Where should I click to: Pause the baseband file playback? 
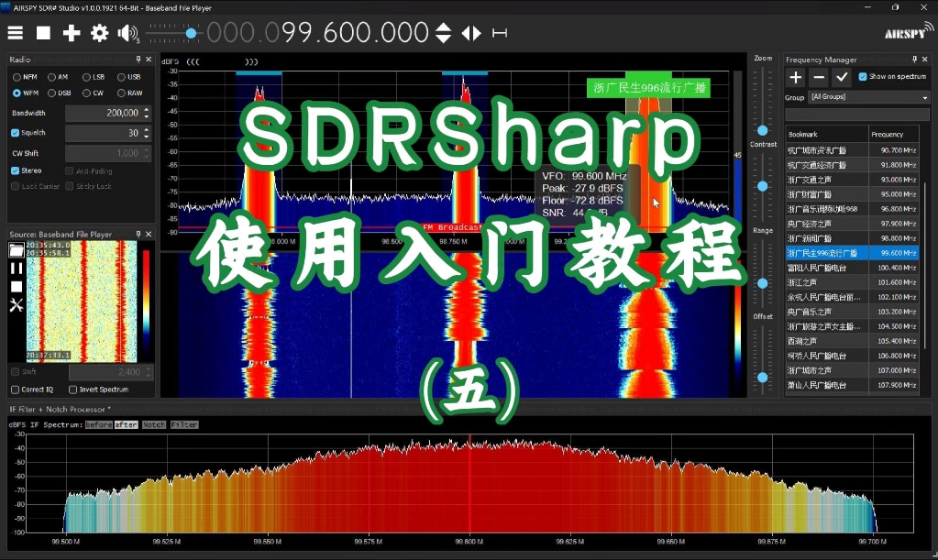[17, 269]
